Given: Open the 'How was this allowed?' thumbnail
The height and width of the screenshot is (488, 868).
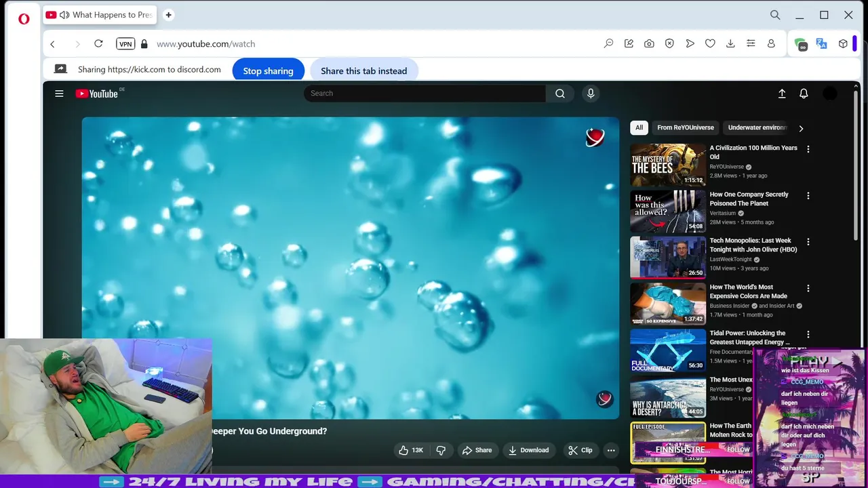Looking at the screenshot, I should click(x=668, y=211).
